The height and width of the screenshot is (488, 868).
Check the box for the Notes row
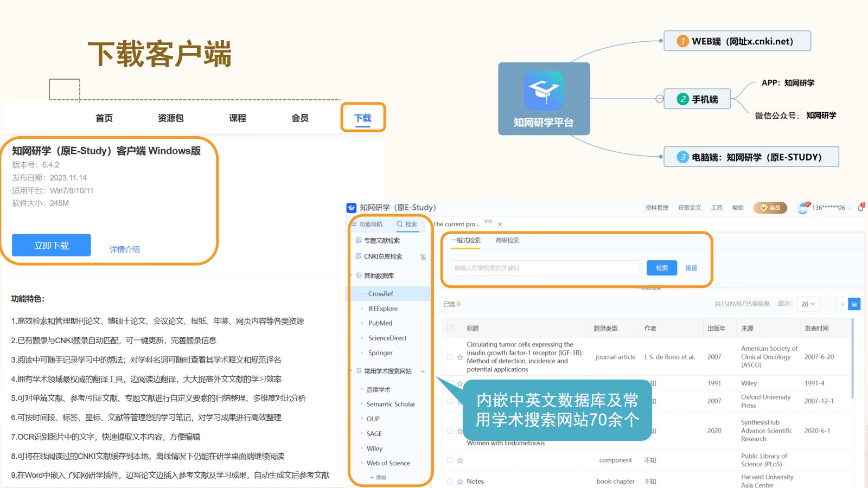(x=450, y=481)
